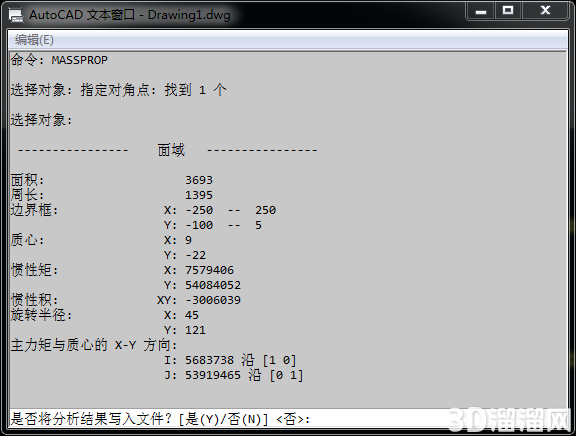Click the J: 53919465 principal moment line
The height and width of the screenshot is (436, 576).
click(234, 375)
